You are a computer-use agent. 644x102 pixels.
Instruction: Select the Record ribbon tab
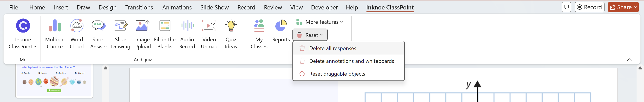[x=246, y=7]
